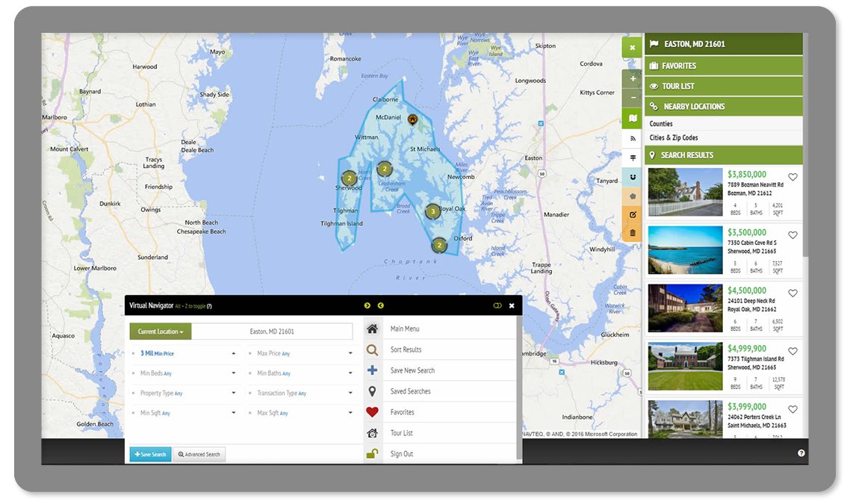Open the 24062 Porters Creek Ln photo
The height and width of the screenshot is (504, 850).
685,419
